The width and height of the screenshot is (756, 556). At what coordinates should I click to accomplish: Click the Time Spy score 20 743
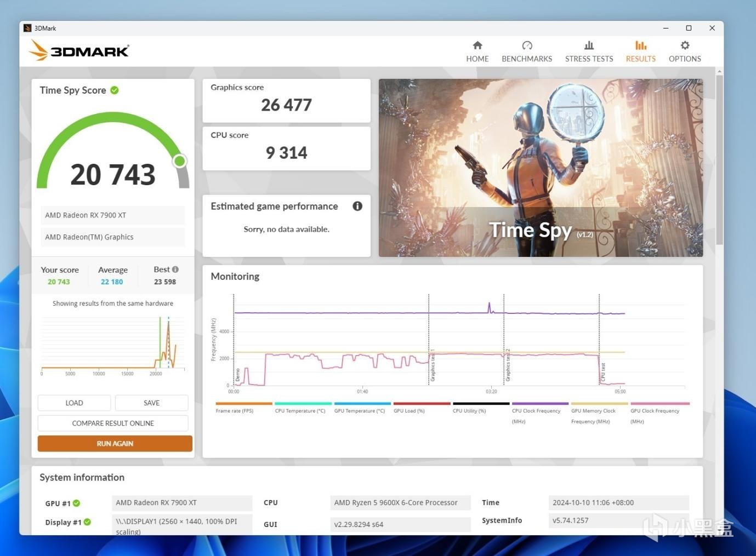(113, 174)
